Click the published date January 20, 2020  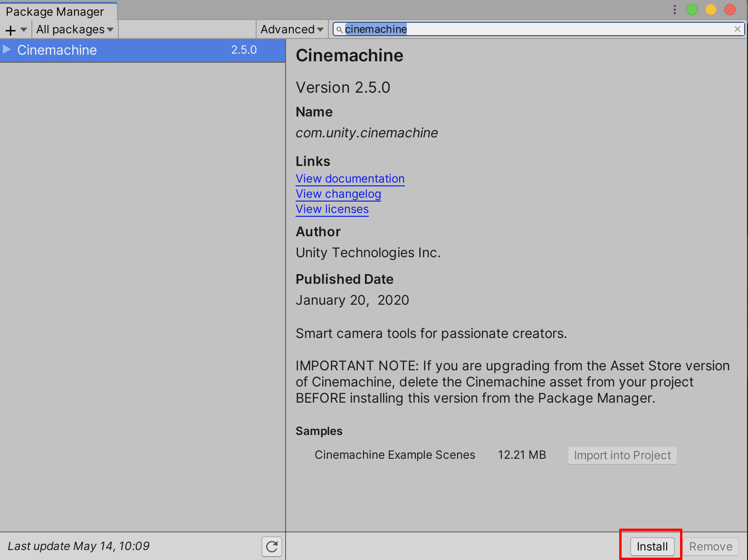click(x=353, y=300)
